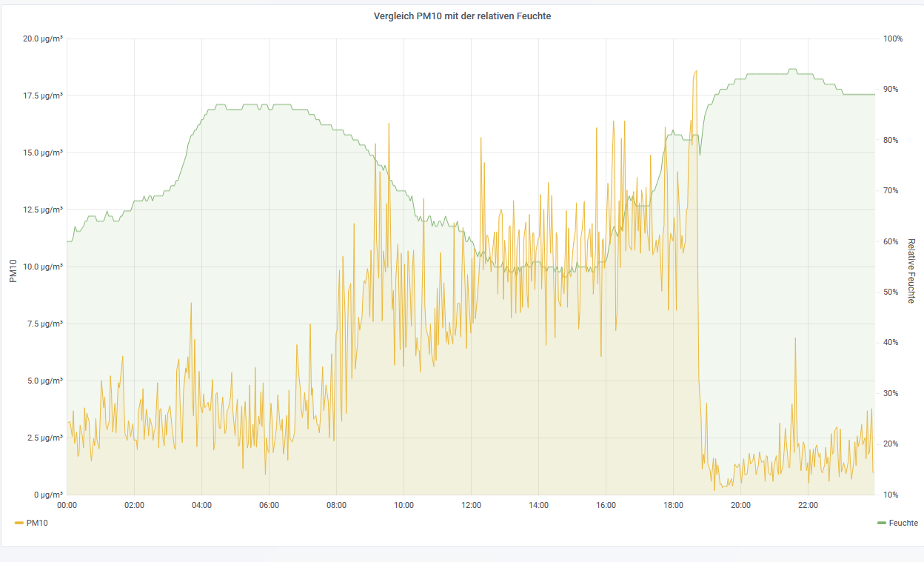
Task: Click the 20% right axis label
Action: point(891,444)
